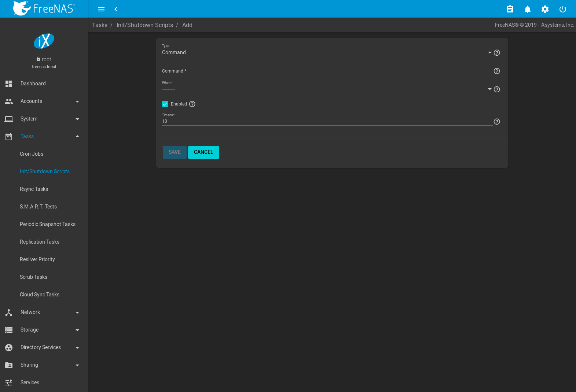Open the When dropdown
Image resolution: width=576 pixels, height=392 pixels.
tap(327, 89)
